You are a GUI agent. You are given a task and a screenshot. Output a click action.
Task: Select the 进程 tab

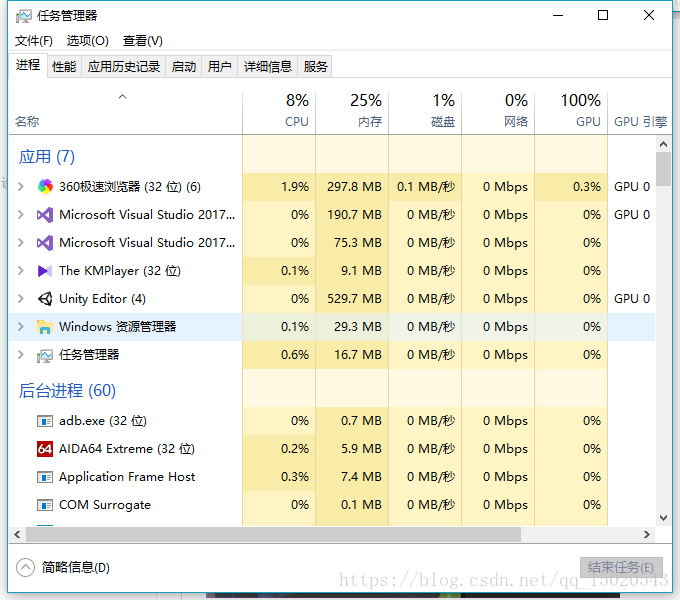point(28,65)
